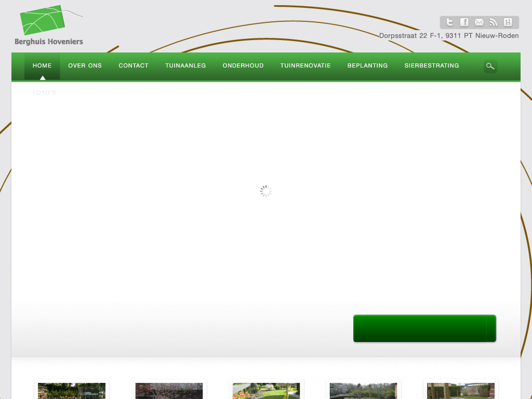The image size is (532, 399).
Task: Select the middle thumbnail with orange flowers
Action: point(266,391)
